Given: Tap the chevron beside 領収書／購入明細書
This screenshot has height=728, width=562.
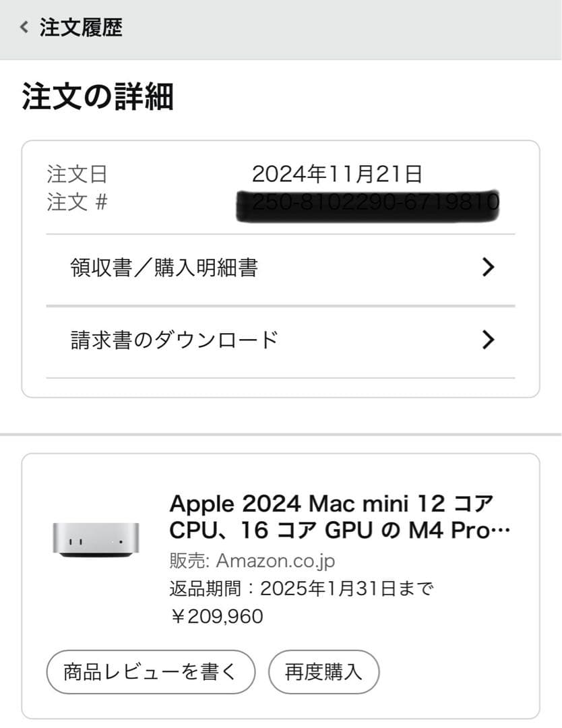Looking at the screenshot, I should point(489,268).
